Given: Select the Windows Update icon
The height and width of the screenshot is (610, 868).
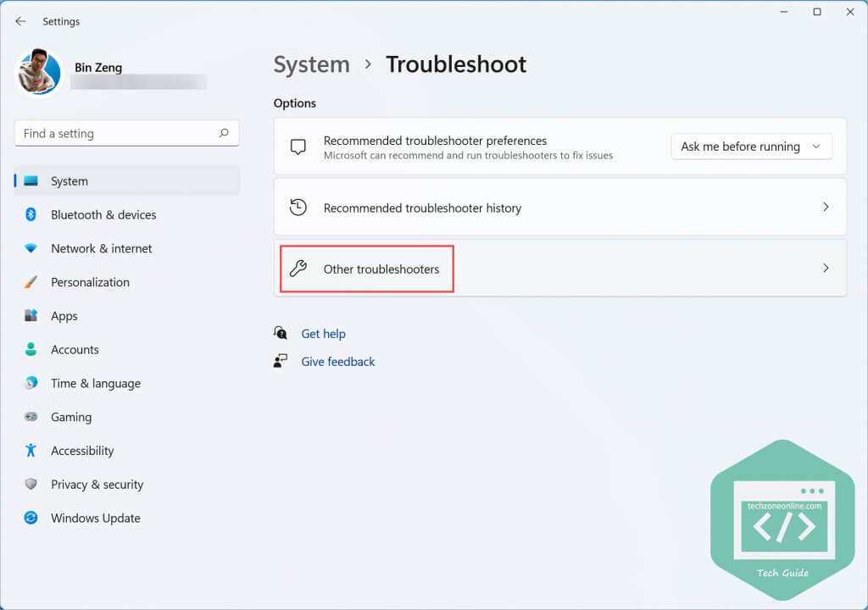Looking at the screenshot, I should 29,518.
